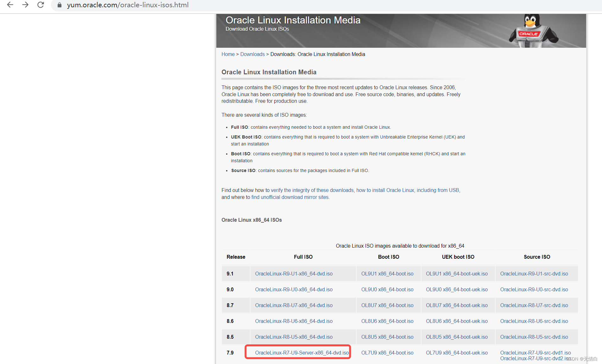Download OracleLinux-R7-U9-Server-x86_64-dvd.iso
The height and width of the screenshot is (364, 602).
coord(302,353)
